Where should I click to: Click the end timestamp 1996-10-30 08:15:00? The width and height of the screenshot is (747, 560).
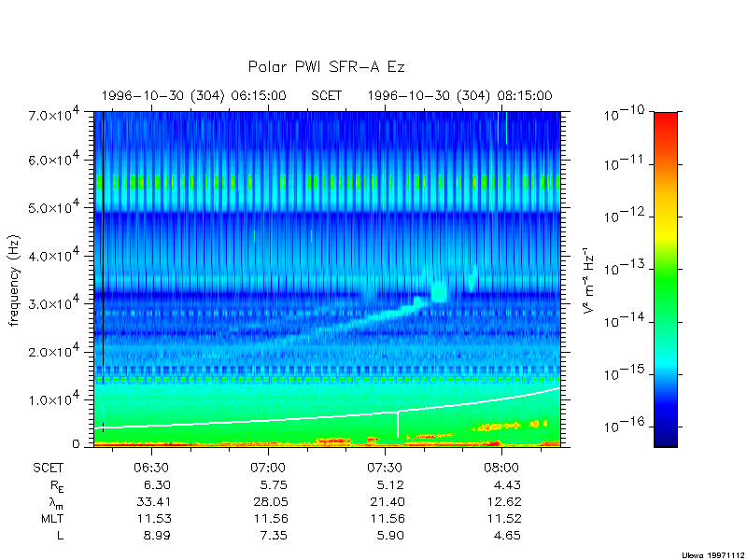tap(459, 96)
